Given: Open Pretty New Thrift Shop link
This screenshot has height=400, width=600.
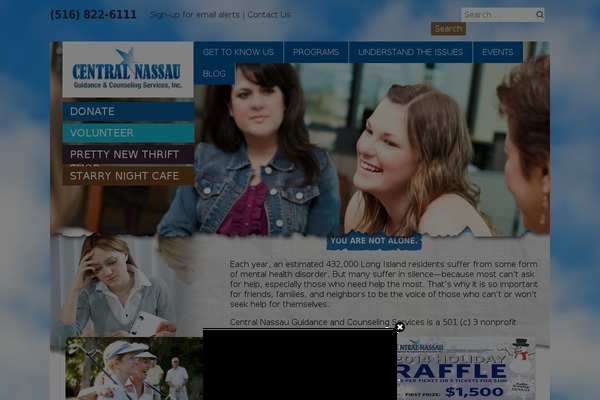Looking at the screenshot, I should [128, 154].
